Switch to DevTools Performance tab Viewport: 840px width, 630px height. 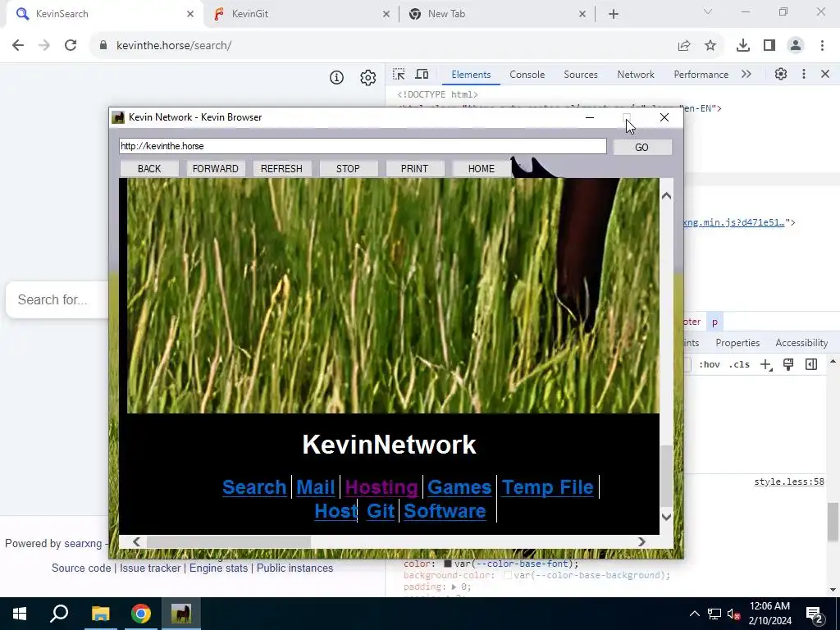[701, 75]
